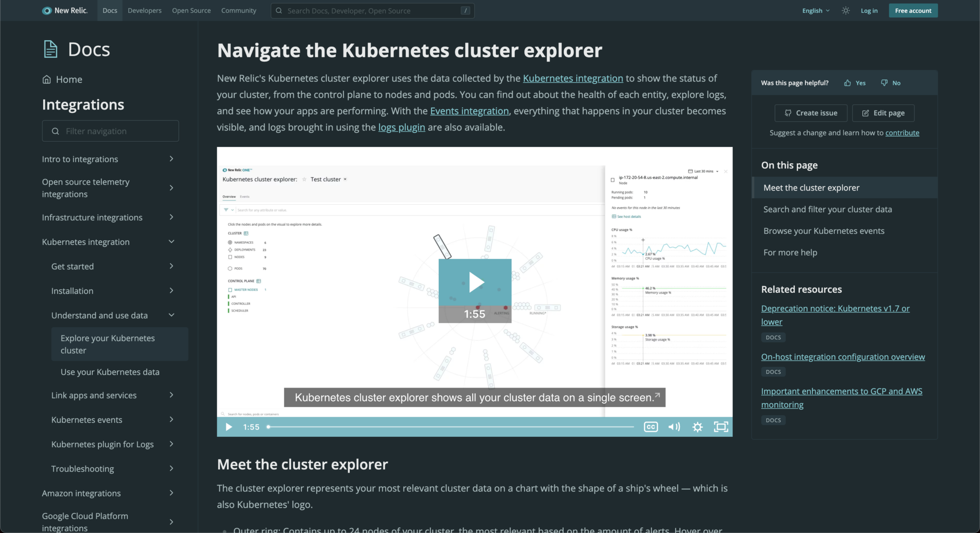Jump to Meet the cluster explorer section
Viewport: 980px width, 533px height.
(811, 188)
